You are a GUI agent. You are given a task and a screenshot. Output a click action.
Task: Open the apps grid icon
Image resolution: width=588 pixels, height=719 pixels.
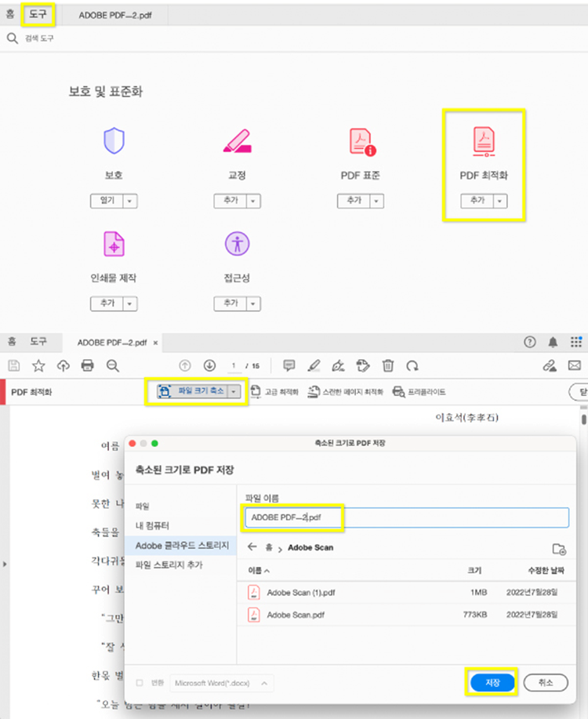[x=576, y=342]
